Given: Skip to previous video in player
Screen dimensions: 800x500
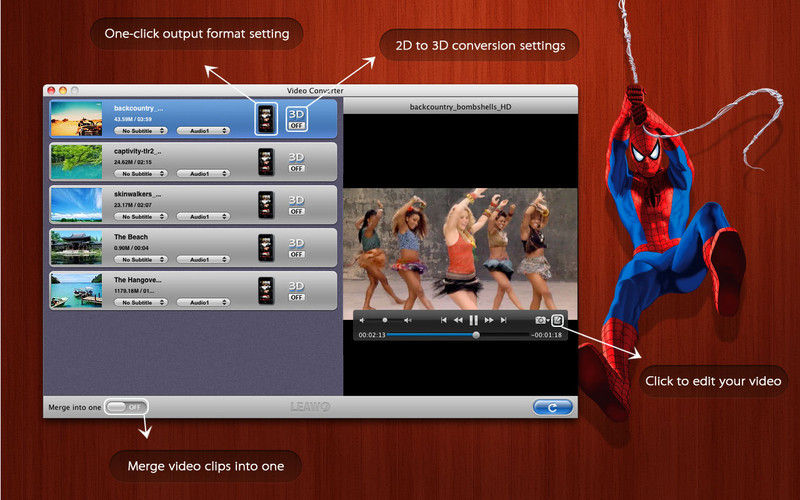Looking at the screenshot, I should click(443, 320).
